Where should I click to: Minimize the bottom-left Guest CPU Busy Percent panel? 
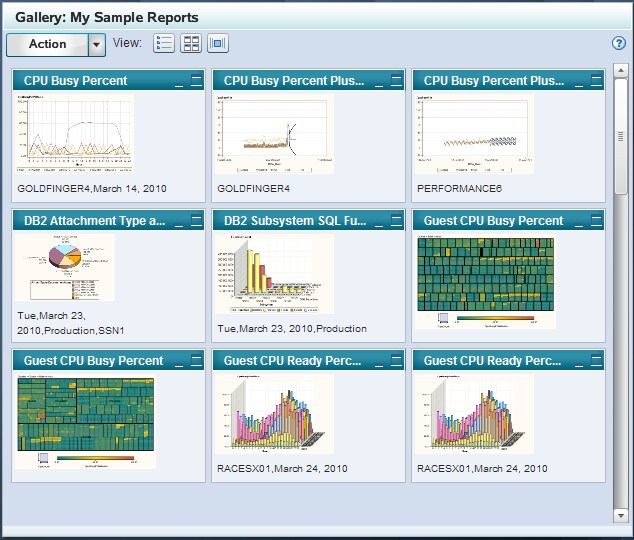[179, 361]
